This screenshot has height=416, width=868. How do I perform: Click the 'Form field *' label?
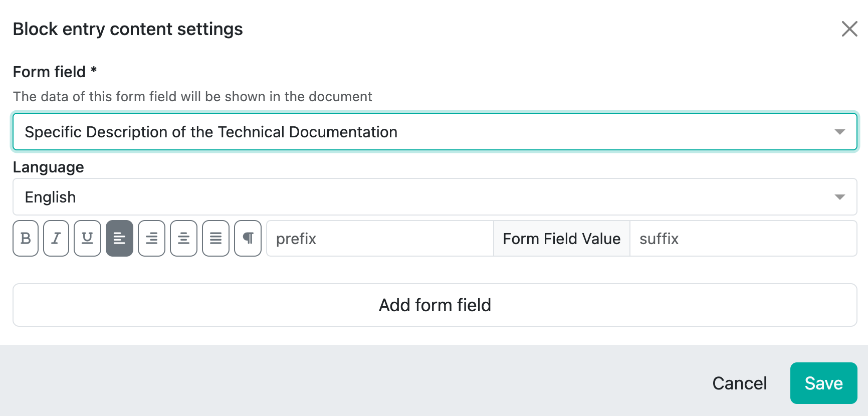point(55,72)
